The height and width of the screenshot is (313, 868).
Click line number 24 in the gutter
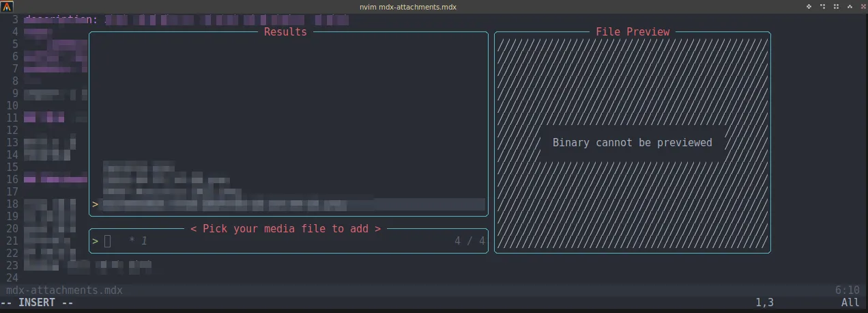12,278
